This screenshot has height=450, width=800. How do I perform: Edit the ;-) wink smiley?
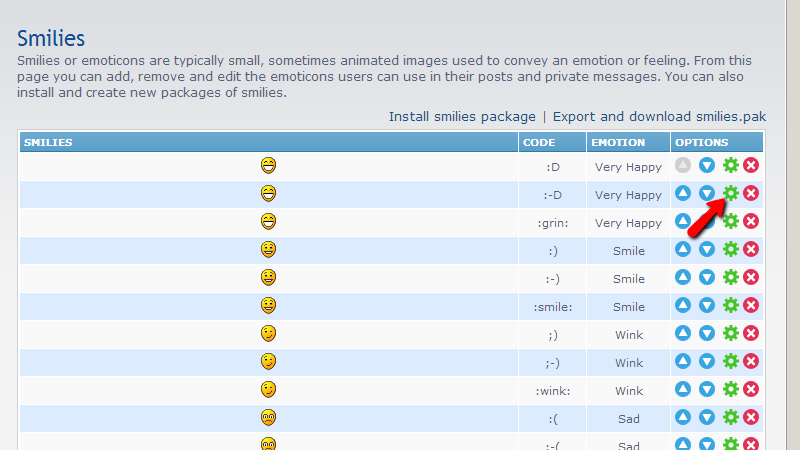pyautogui.click(x=730, y=361)
